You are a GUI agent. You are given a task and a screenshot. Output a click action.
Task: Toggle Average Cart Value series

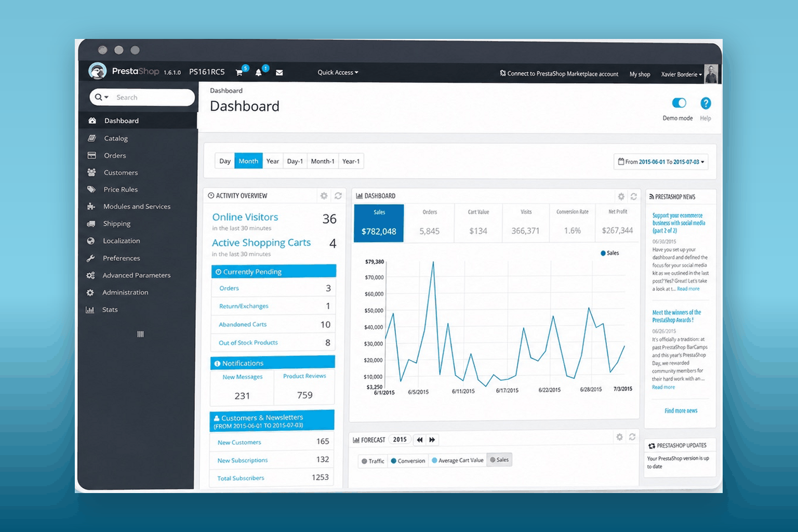pos(458,460)
